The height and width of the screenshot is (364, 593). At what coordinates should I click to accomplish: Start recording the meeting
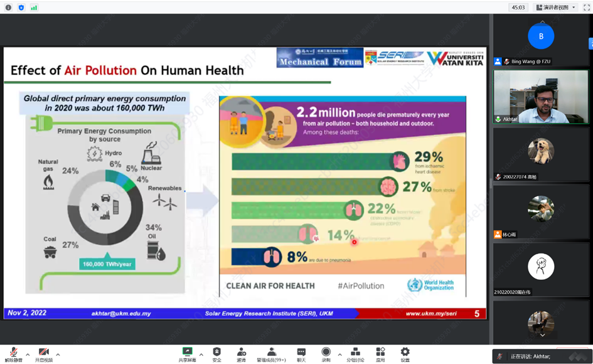click(326, 353)
